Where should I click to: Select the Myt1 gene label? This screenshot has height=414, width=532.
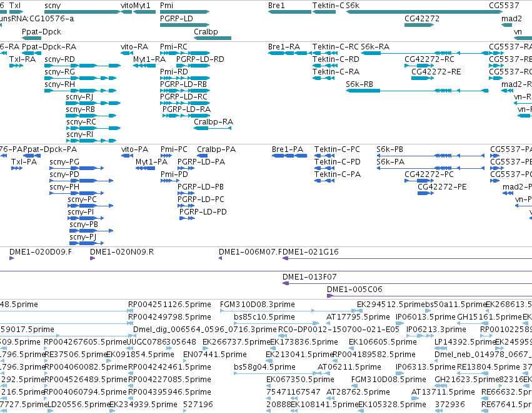click(142, 6)
